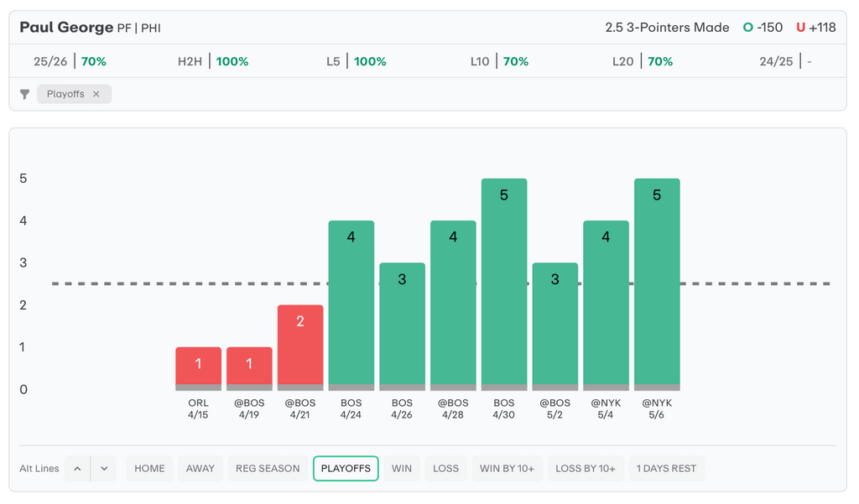Select the 25/26 season 70% stat

pos(70,61)
